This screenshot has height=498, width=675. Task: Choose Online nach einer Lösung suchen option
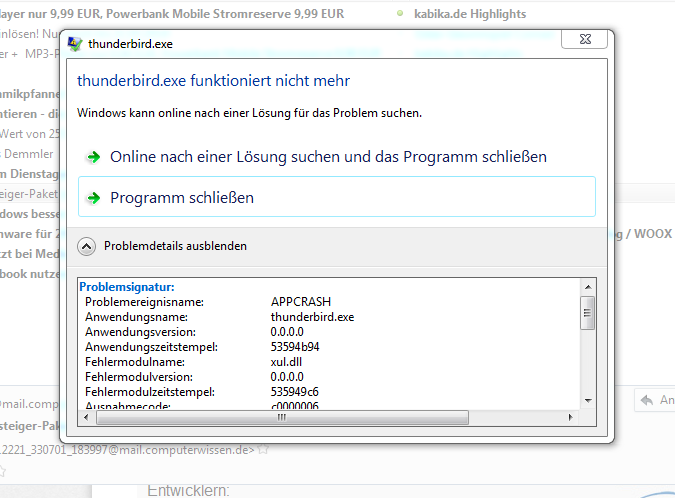point(337,157)
